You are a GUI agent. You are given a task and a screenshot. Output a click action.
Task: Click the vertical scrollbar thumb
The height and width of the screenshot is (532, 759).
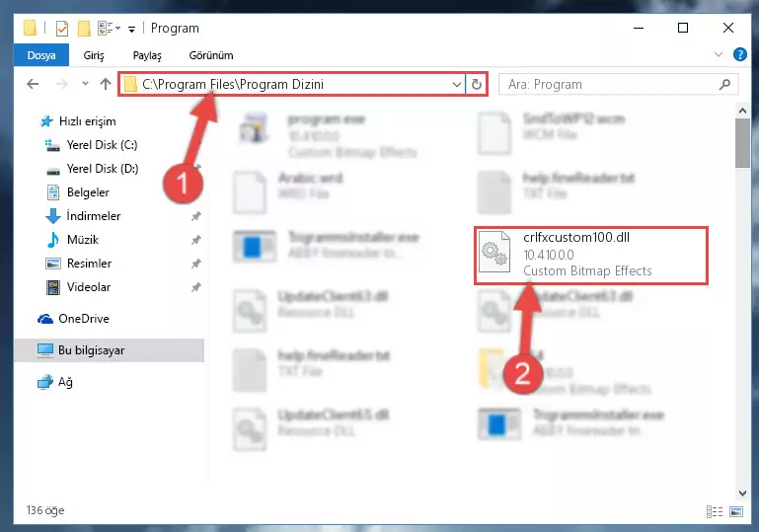pyautogui.click(x=742, y=143)
